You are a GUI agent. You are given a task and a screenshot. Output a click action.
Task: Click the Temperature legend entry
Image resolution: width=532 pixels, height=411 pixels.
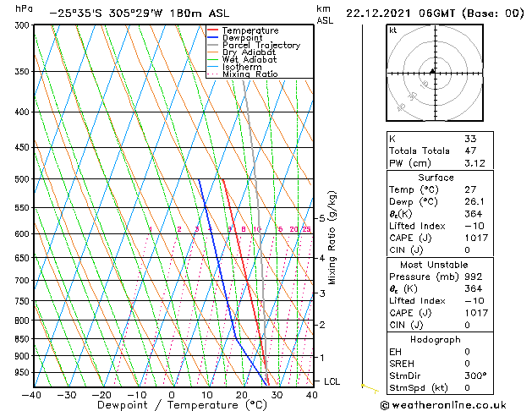click(243, 30)
